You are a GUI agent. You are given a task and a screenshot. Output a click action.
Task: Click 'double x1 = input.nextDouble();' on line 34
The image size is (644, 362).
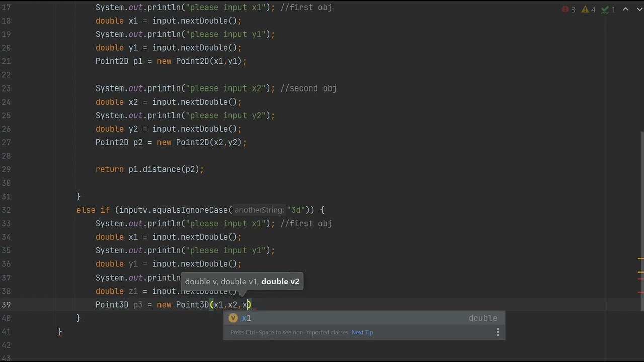[169, 237]
